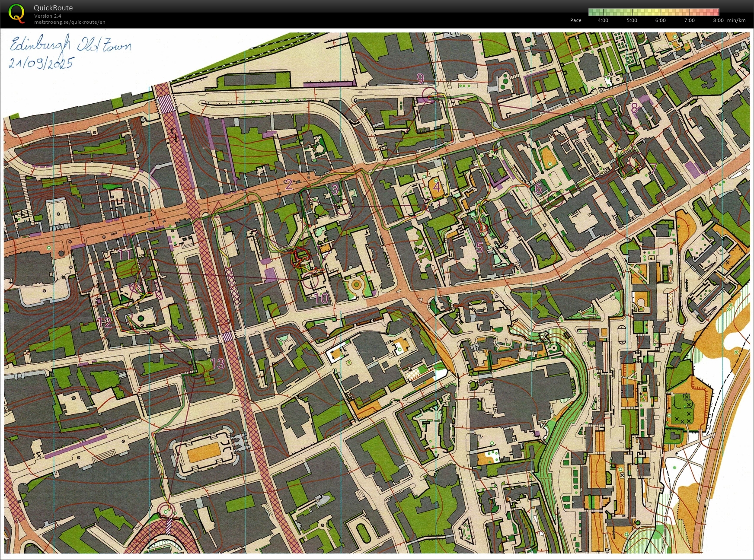Click control number 8 on the map
Image resolution: width=754 pixels, height=560 pixels.
point(634,108)
